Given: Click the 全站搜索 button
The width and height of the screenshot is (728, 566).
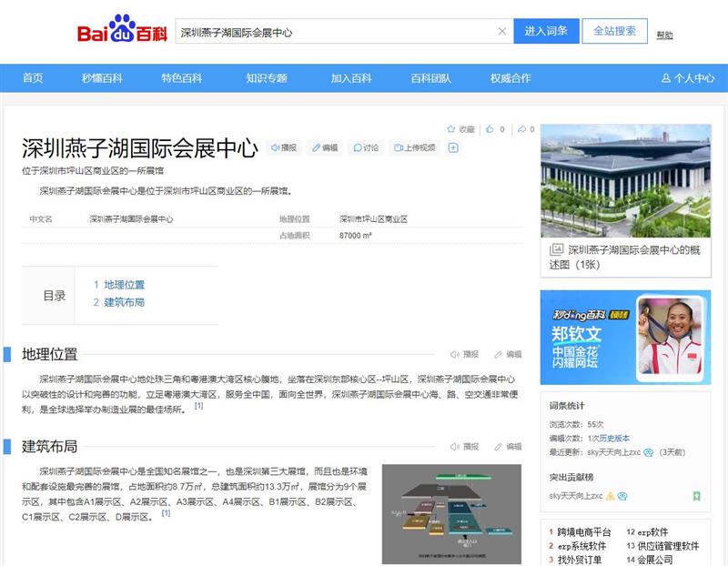Looking at the screenshot, I should [614, 31].
